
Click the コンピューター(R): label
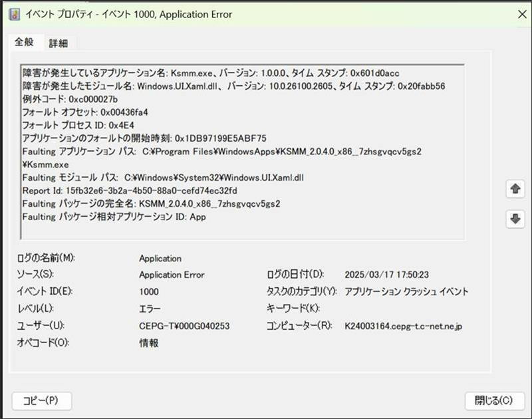[x=299, y=326]
